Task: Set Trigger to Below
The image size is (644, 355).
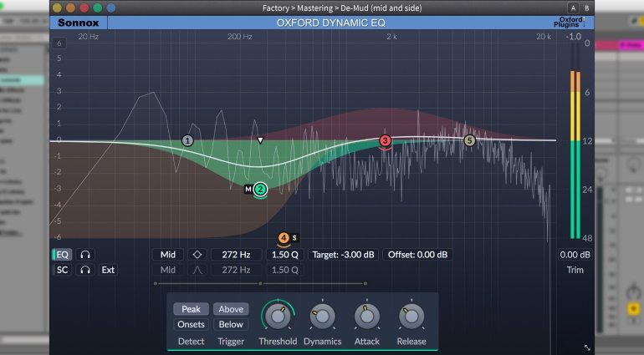Action: (231, 324)
